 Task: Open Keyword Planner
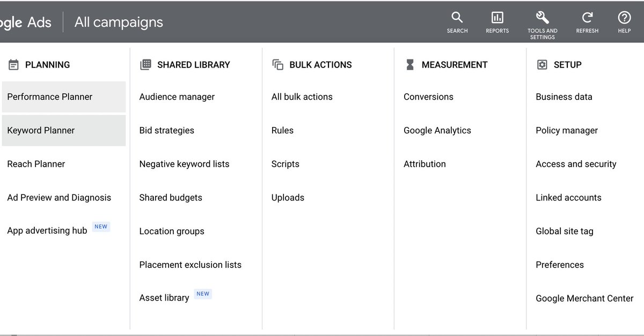pos(64,130)
